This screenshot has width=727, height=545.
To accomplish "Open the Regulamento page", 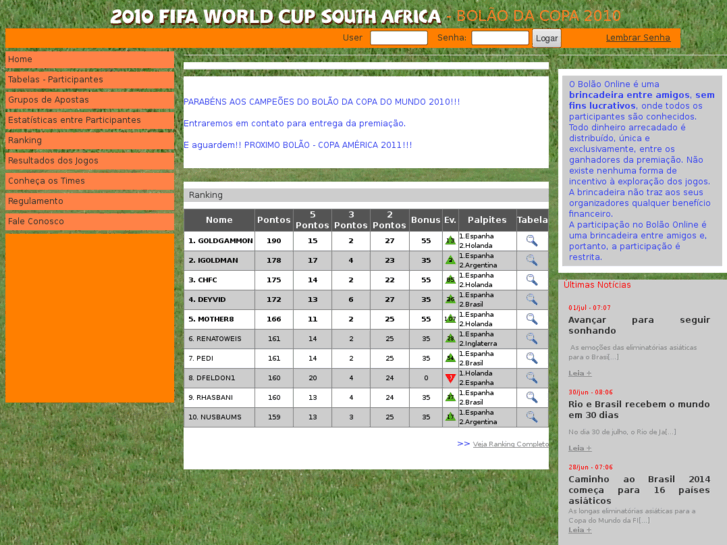I will point(89,201).
